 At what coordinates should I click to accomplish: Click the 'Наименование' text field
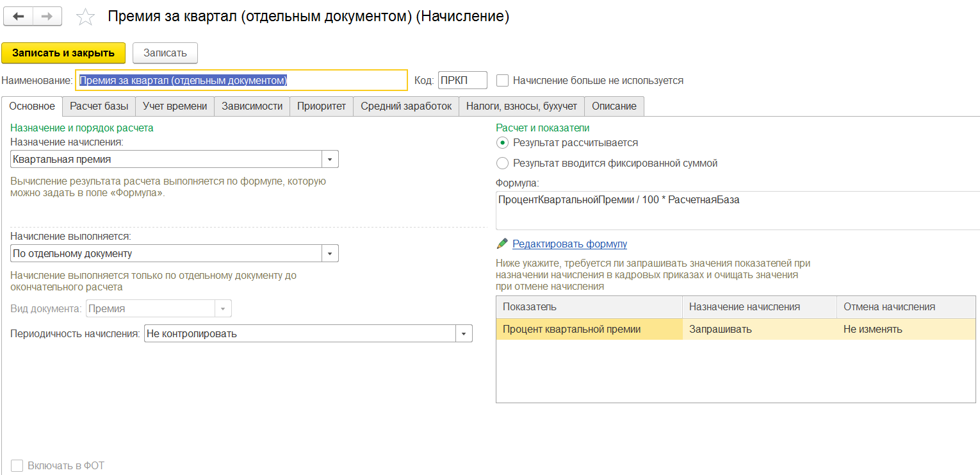click(241, 81)
